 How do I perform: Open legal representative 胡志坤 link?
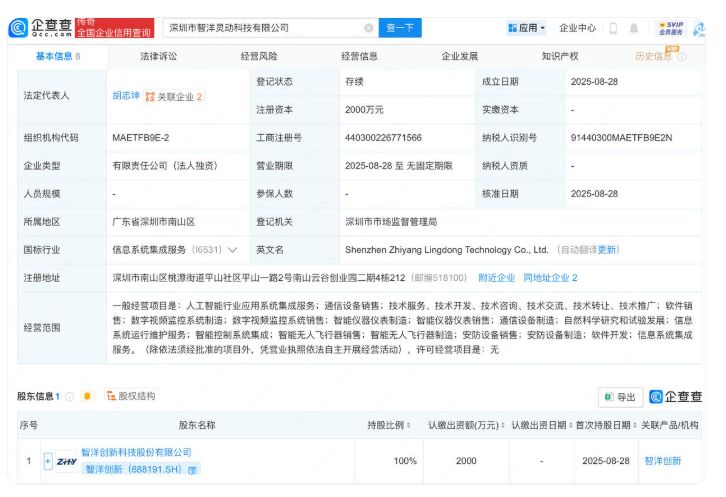(125, 96)
